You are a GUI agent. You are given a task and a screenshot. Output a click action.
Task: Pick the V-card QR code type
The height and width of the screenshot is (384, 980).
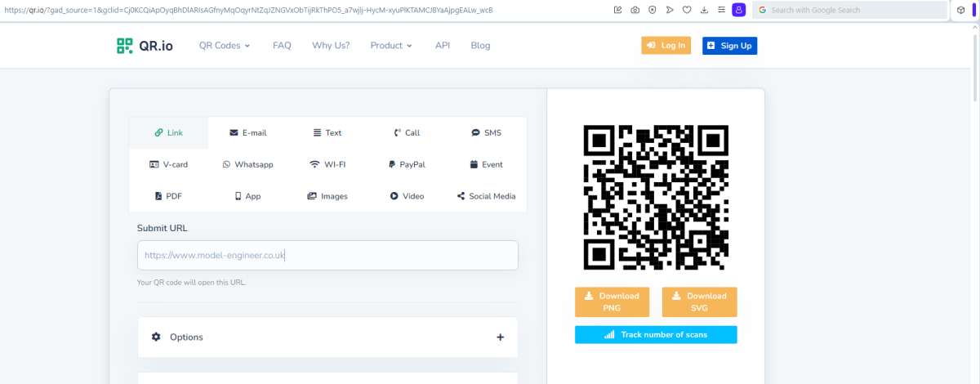pos(169,164)
